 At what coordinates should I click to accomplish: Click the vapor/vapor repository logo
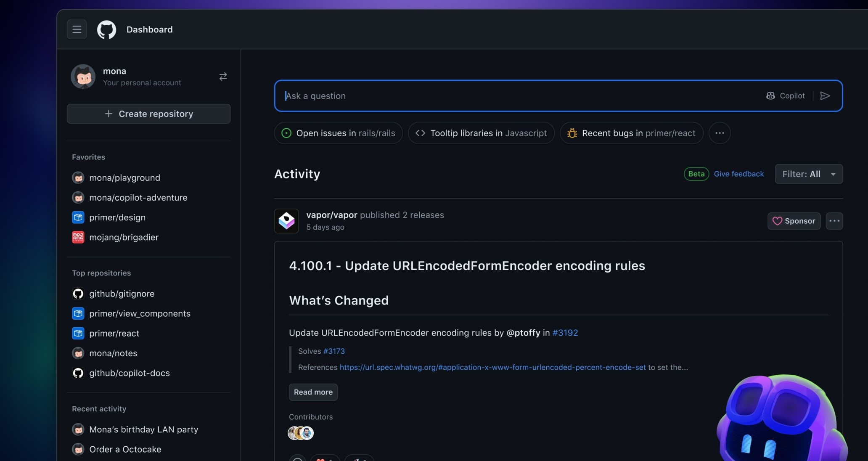point(286,221)
